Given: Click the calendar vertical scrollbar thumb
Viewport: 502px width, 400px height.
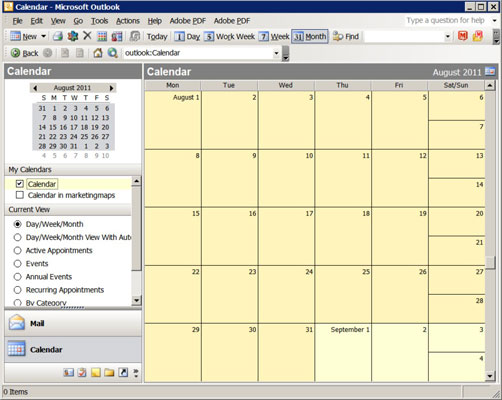Looking at the screenshot, I should coord(490,262).
